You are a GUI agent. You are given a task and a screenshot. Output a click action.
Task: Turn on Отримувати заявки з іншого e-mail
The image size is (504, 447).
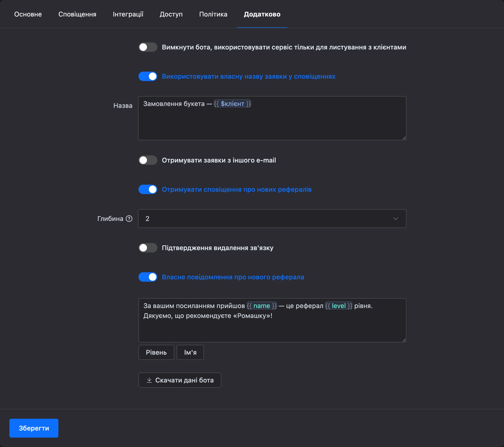[148, 160]
